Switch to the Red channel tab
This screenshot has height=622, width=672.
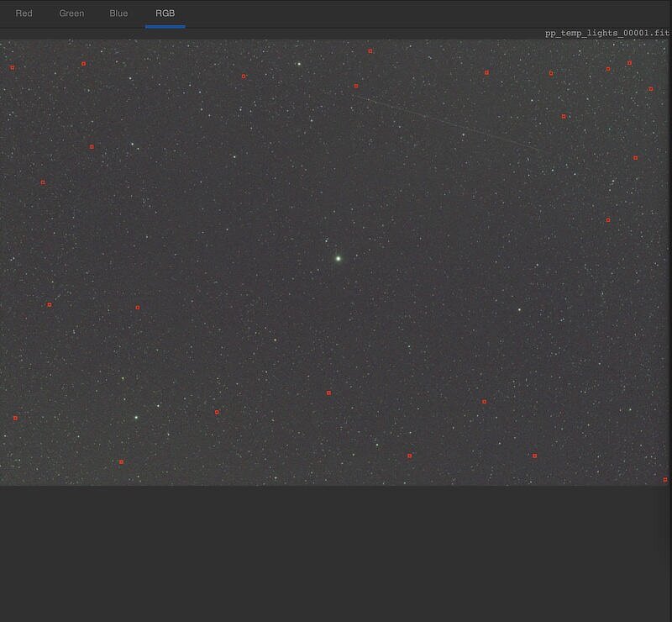(x=24, y=13)
